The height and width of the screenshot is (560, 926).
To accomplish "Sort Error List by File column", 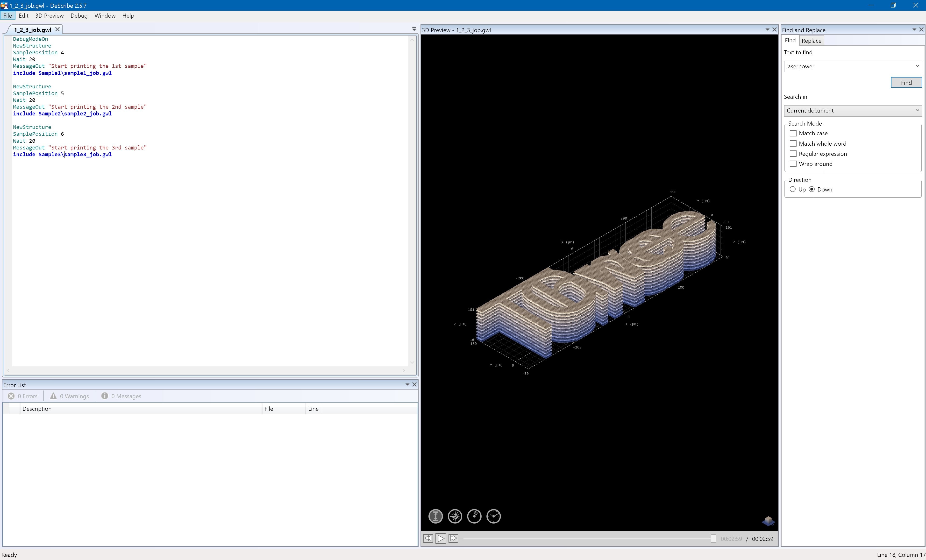I will point(284,409).
